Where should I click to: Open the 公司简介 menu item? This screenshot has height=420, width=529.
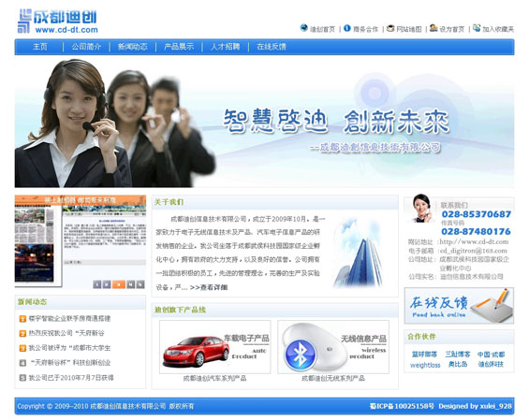tap(86, 47)
